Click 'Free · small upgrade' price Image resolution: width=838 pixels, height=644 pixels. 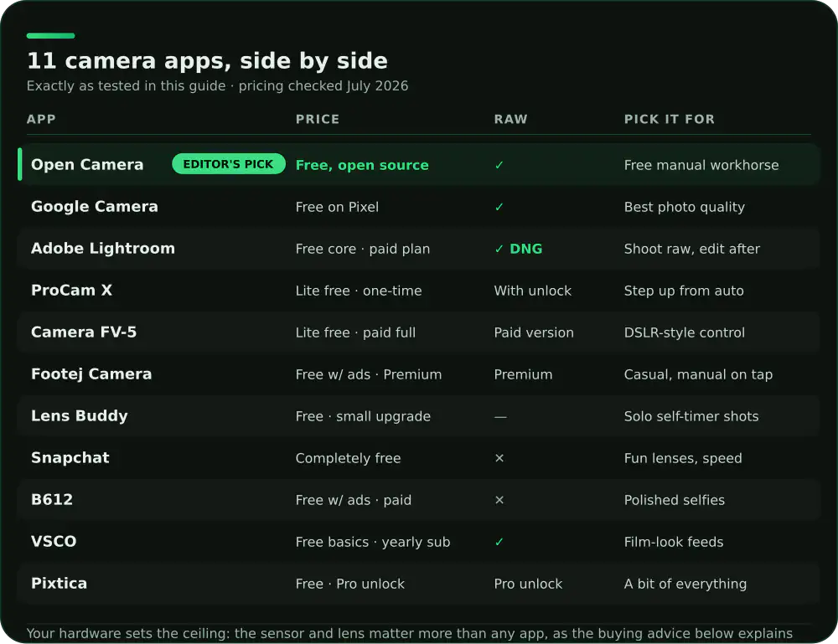pyautogui.click(x=363, y=416)
